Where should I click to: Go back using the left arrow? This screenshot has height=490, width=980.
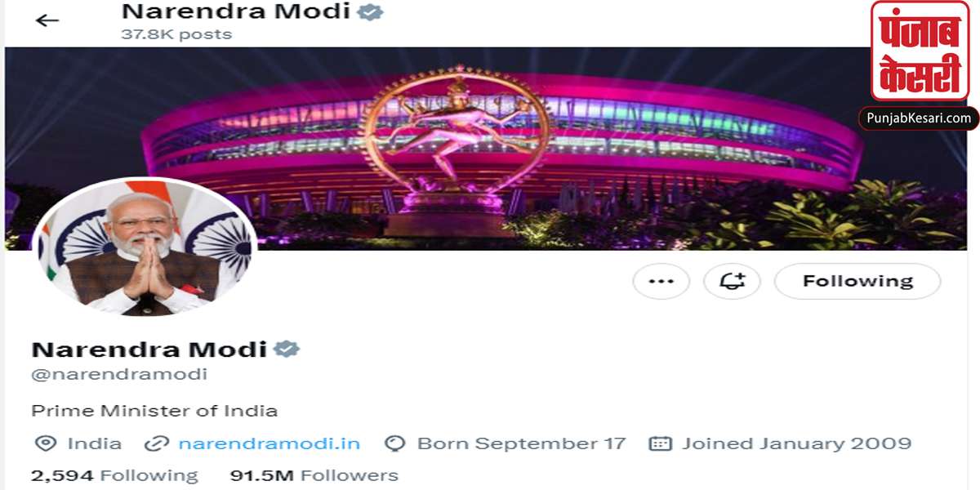point(47,20)
